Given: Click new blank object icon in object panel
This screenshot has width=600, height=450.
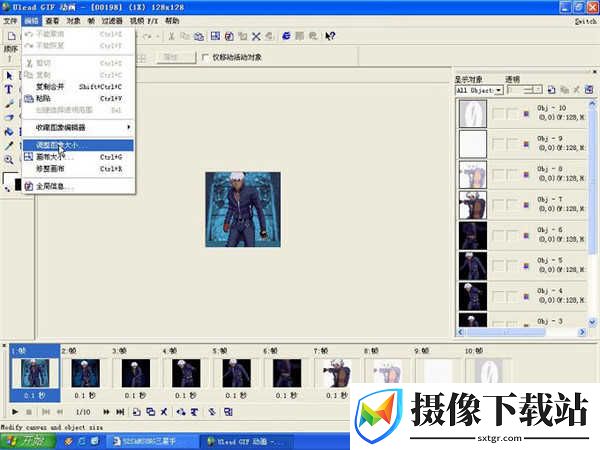Looking at the screenshot, I should coord(551,90).
